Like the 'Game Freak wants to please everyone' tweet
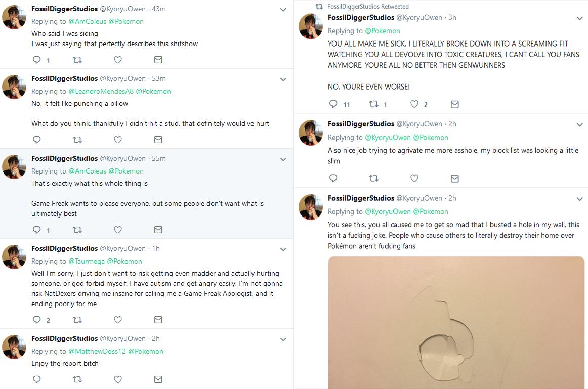Viewport: 588px width, 389px height. (118, 230)
